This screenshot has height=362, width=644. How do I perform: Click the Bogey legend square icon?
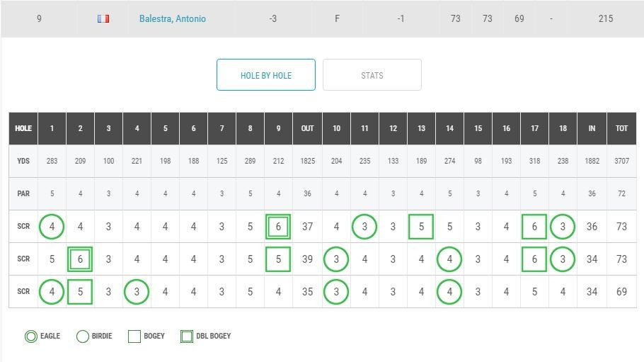(x=134, y=336)
